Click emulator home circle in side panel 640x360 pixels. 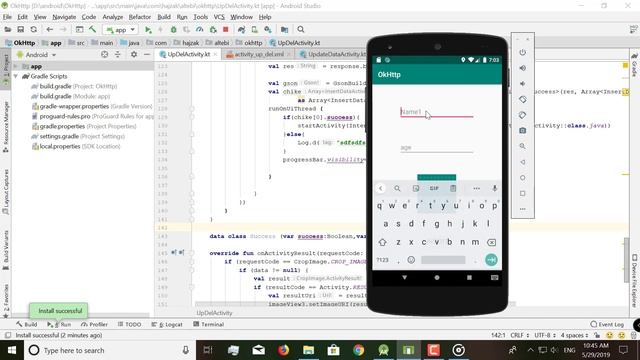pyautogui.click(x=522, y=178)
